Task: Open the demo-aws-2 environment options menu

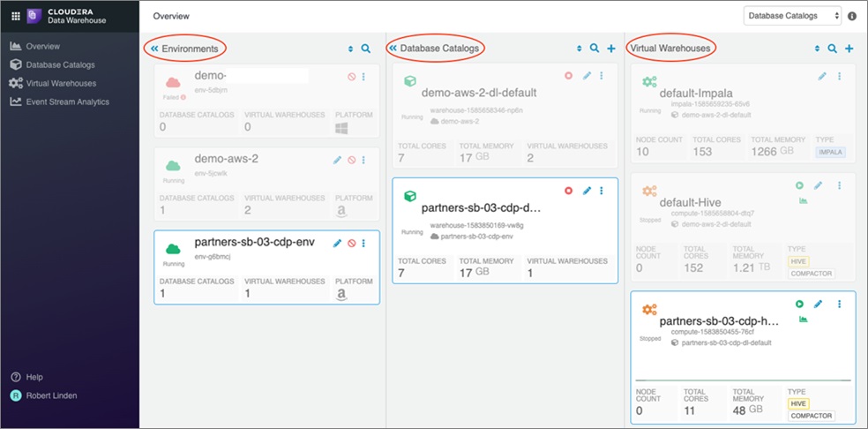Action: pyautogui.click(x=363, y=160)
